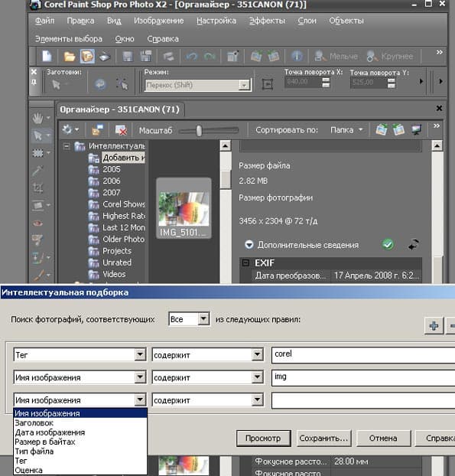Screen dimensions: 455x476
Task: Click the scanner import icon
Action: 105,57
